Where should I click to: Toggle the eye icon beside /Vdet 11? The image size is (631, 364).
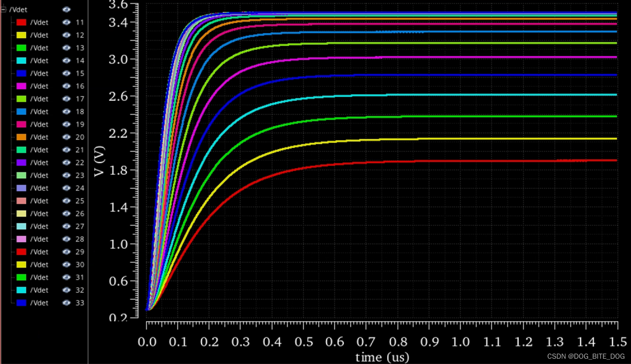coord(66,22)
